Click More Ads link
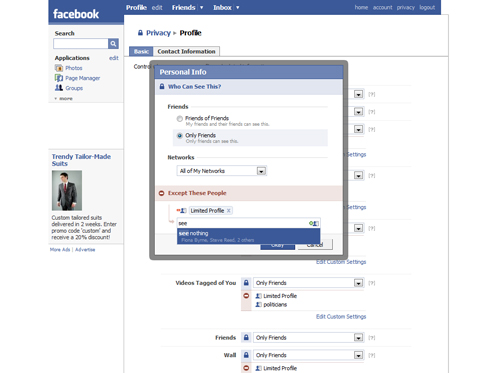The width and height of the screenshot is (500, 373). tap(60, 250)
